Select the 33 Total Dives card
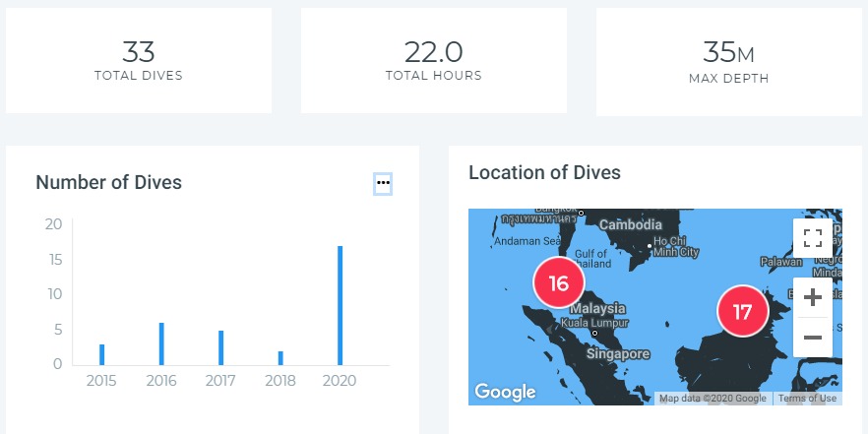This screenshot has width=868, height=434. coord(139,60)
